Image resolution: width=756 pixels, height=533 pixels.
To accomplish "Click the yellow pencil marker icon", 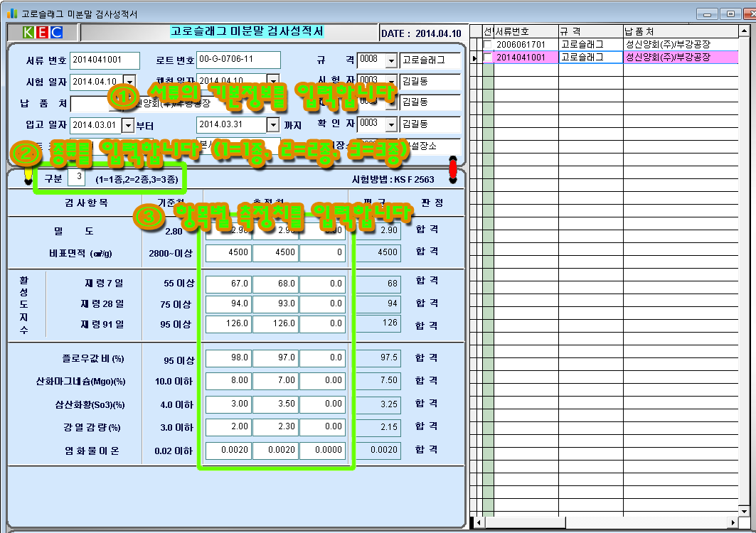I will pyautogui.click(x=28, y=173).
